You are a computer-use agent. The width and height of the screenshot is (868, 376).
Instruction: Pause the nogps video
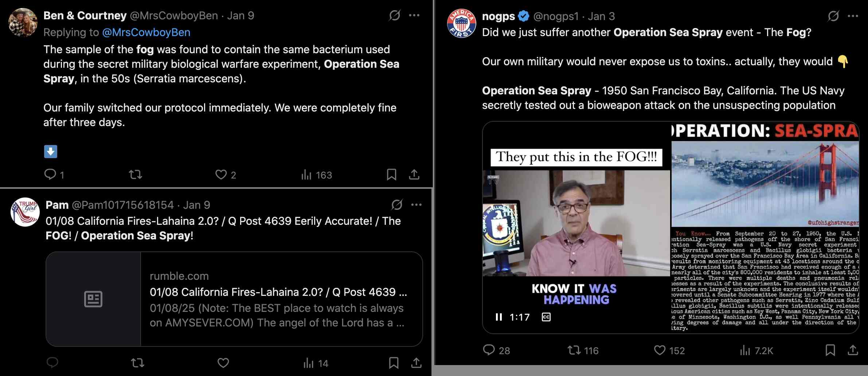pyautogui.click(x=499, y=317)
